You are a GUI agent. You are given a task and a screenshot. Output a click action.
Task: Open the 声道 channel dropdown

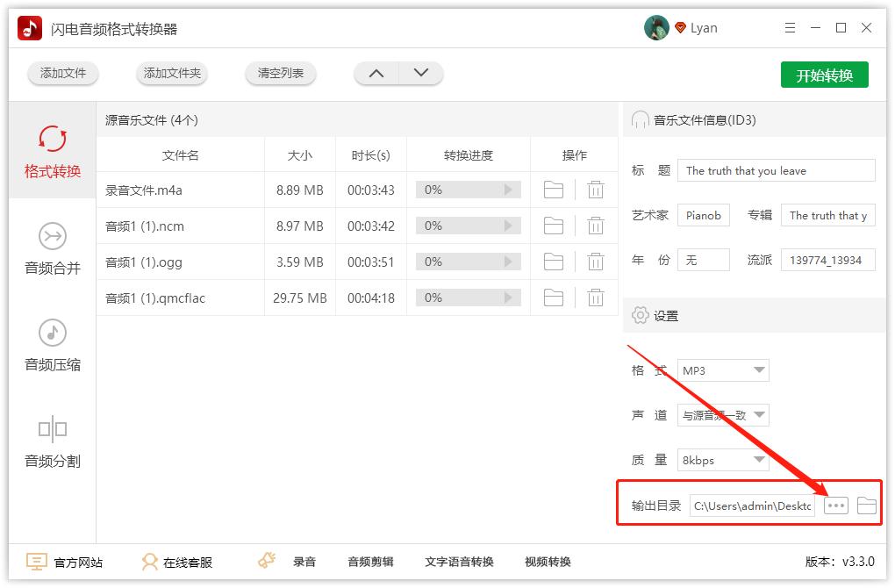click(x=723, y=415)
